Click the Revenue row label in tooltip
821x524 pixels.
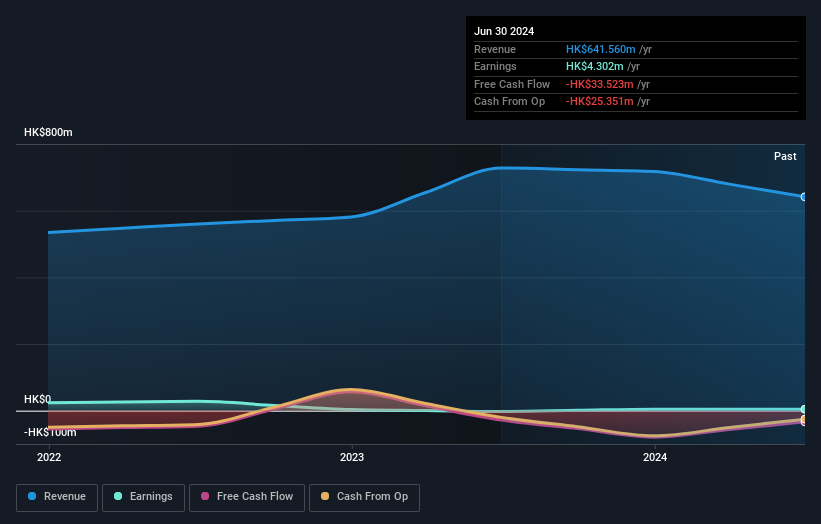495,49
